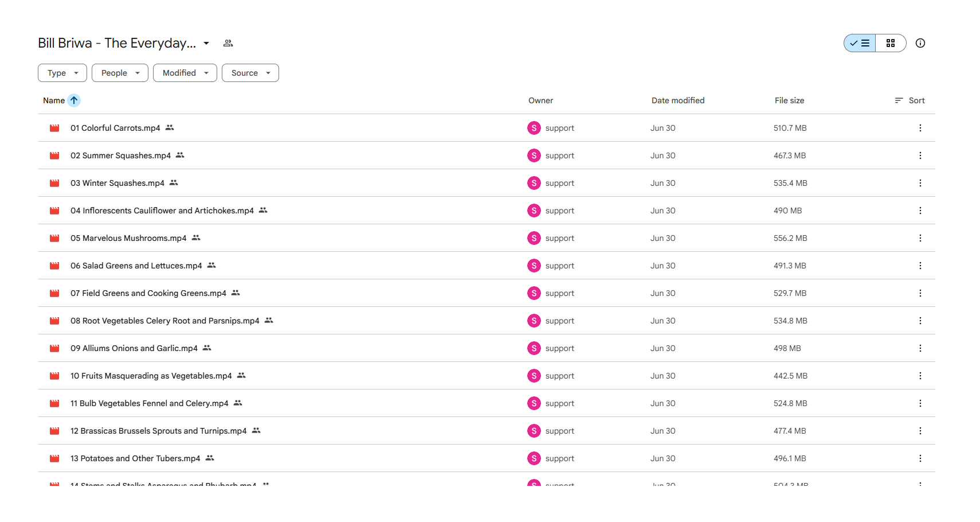Click shared folder people icon beside title
This screenshot has height=522, width=980.
coord(228,43)
